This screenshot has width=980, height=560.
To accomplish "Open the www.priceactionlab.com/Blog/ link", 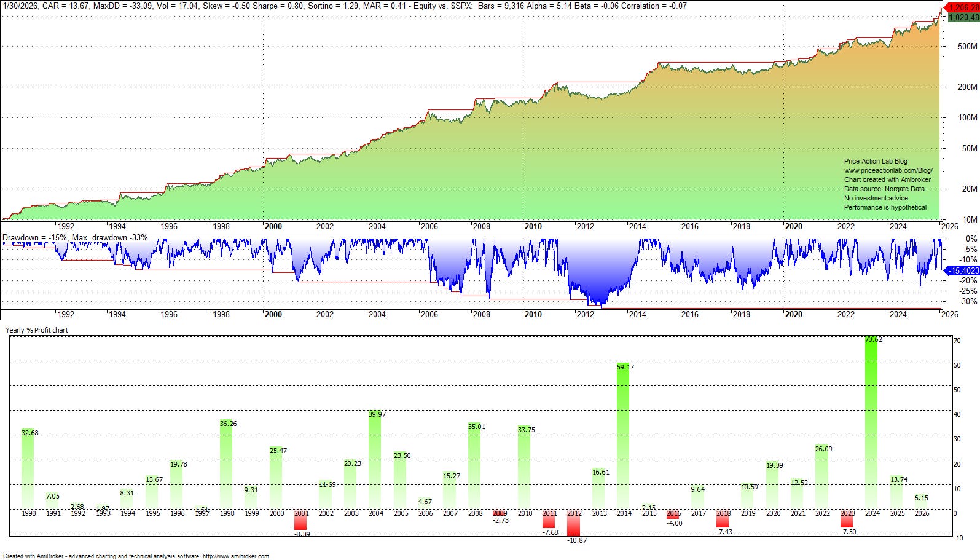I will [x=888, y=170].
